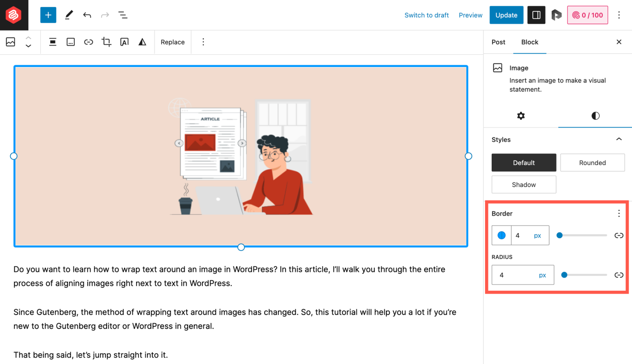Select the Shadow image style
The height and width of the screenshot is (364, 632).
pyautogui.click(x=524, y=185)
